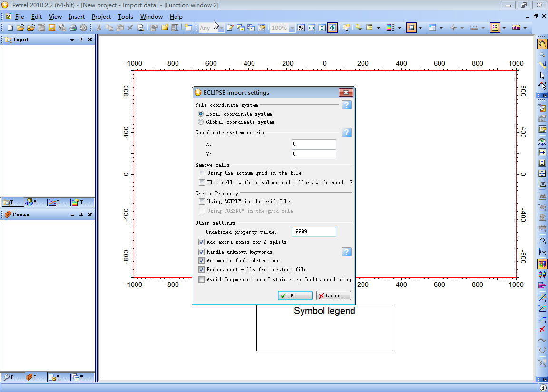Click the Undefined property value field
Viewport: 548px width, 392px height.
[314, 232]
